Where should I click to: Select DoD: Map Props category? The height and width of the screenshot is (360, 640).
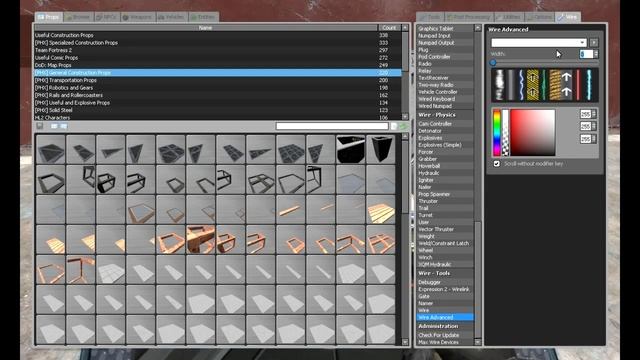(218, 65)
